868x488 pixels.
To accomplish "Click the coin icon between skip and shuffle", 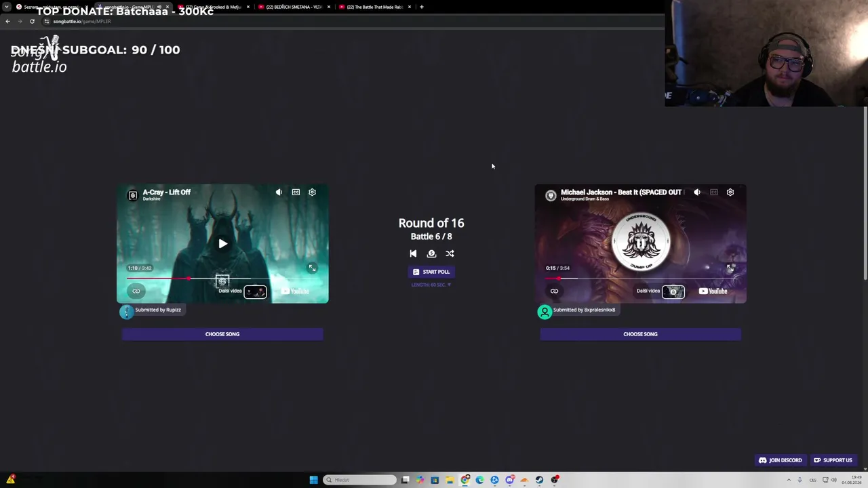I will 431,253.
